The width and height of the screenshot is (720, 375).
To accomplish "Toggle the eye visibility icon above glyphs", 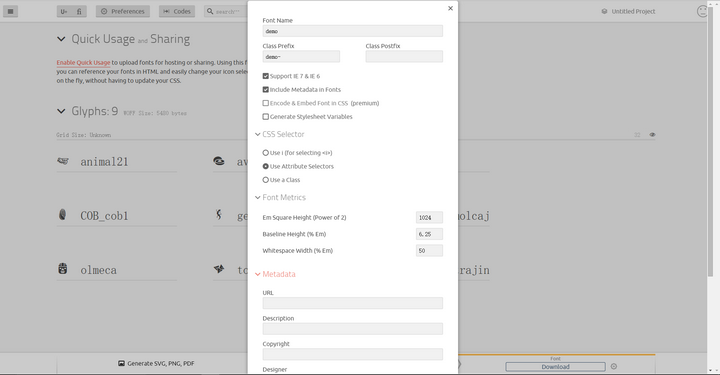I will pos(652,134).
